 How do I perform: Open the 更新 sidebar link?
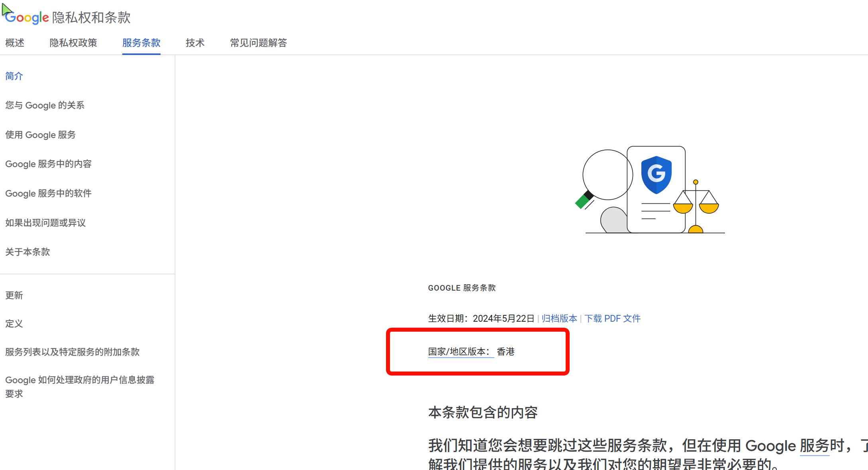pos(14,295)
